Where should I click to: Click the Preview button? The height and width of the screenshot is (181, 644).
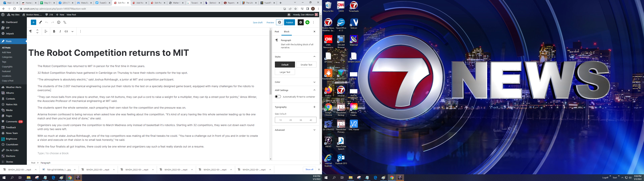point(270,22)
